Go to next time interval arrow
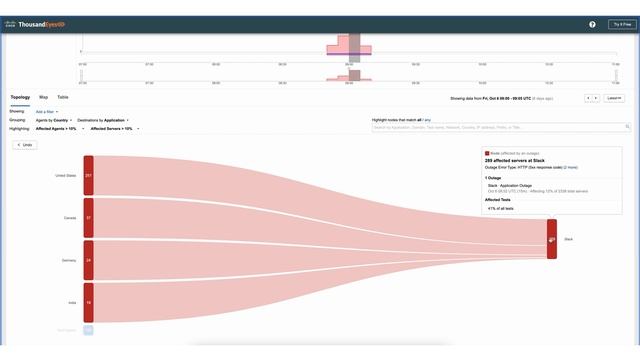 tap(596, 98)
